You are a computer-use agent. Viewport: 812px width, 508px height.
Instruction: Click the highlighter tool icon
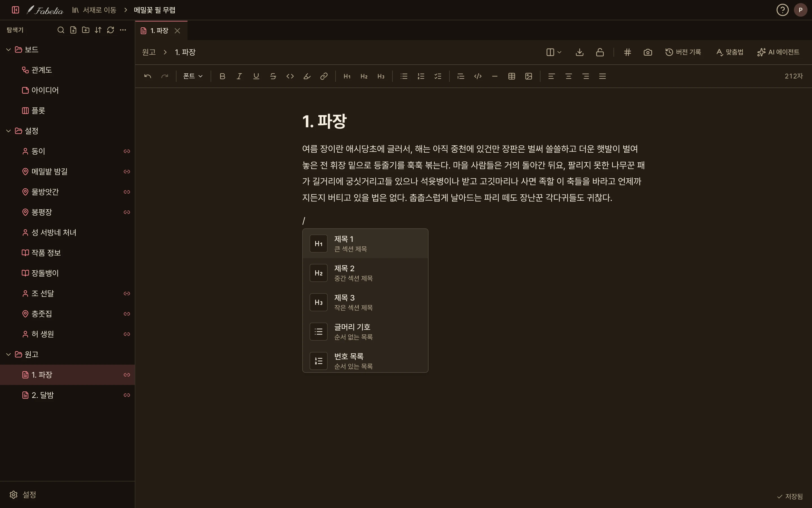click(x=307, y=76)
